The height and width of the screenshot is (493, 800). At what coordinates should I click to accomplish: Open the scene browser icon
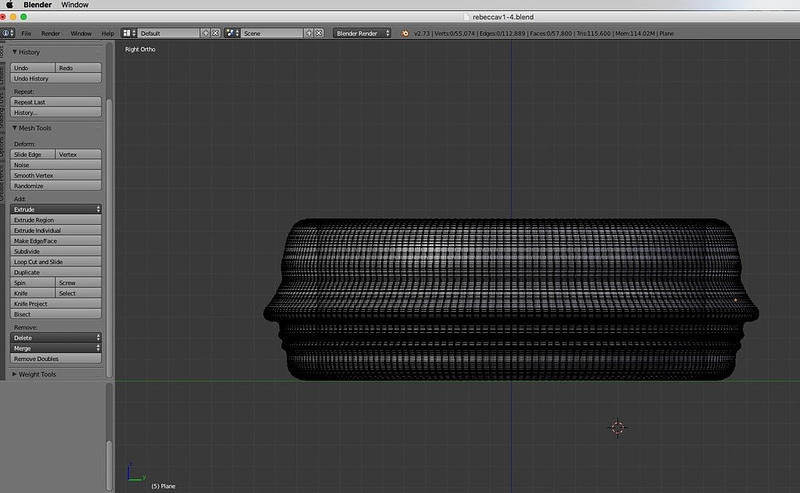pos(232,33)
